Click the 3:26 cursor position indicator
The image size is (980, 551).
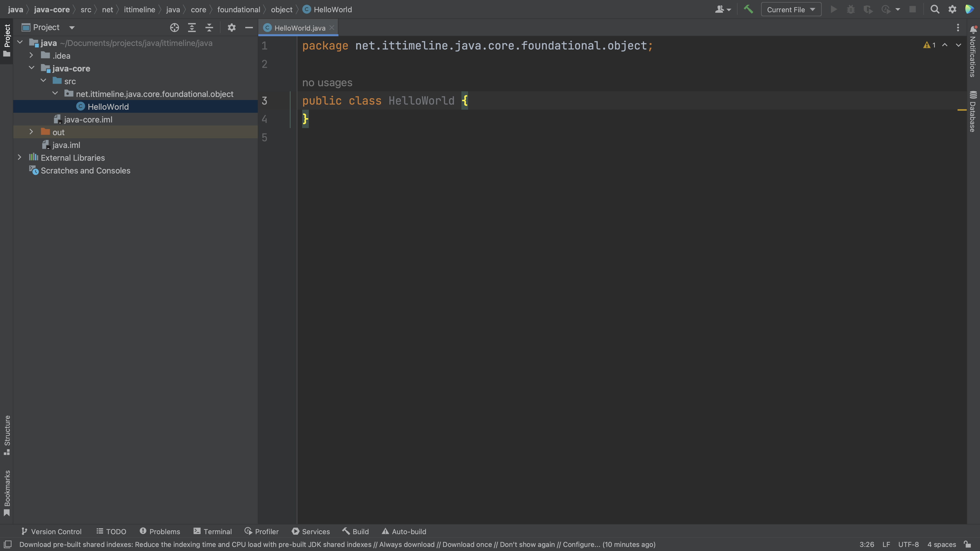click(867, 544)
